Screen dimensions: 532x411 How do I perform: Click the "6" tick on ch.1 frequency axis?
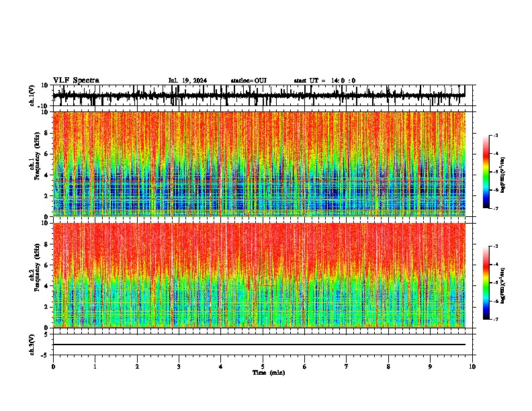point(47,154)
